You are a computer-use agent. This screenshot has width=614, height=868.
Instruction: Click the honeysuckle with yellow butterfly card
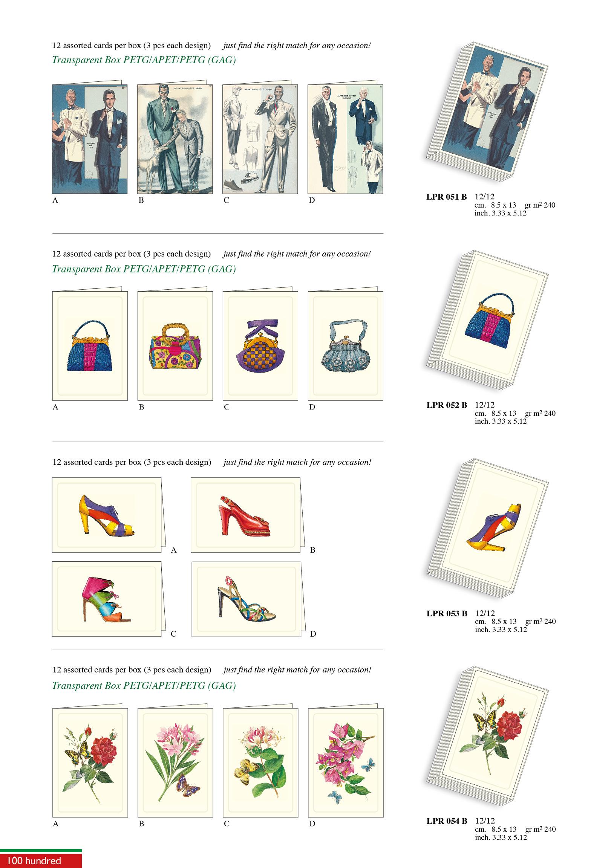click(x=260, y=762)
